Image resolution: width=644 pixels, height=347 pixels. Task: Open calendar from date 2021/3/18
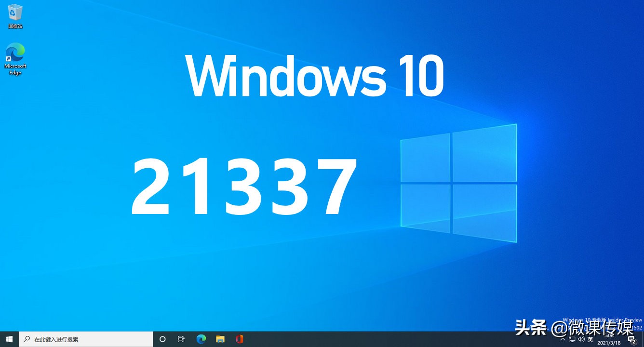[x=609, y=343]
